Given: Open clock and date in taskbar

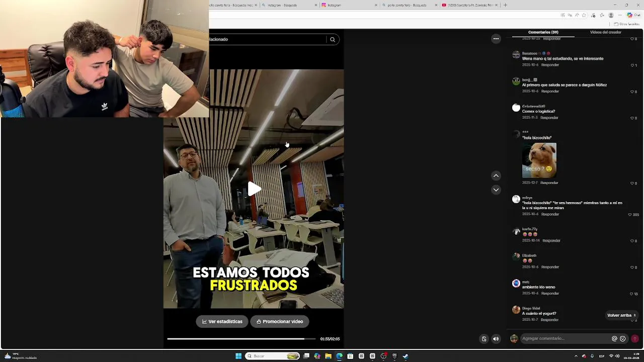Looking at the screenshot, I should 631,356.
